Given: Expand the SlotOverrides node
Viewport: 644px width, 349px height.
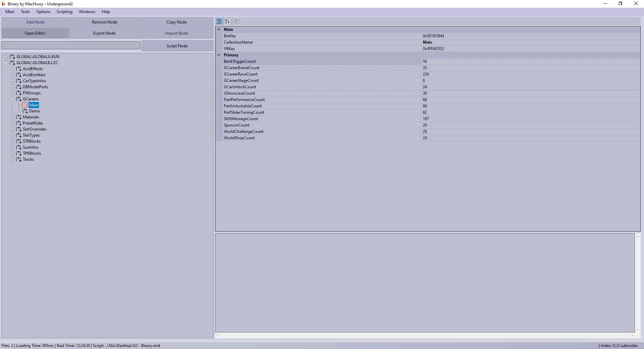Looking at the screenshot, I should (12, 130).
